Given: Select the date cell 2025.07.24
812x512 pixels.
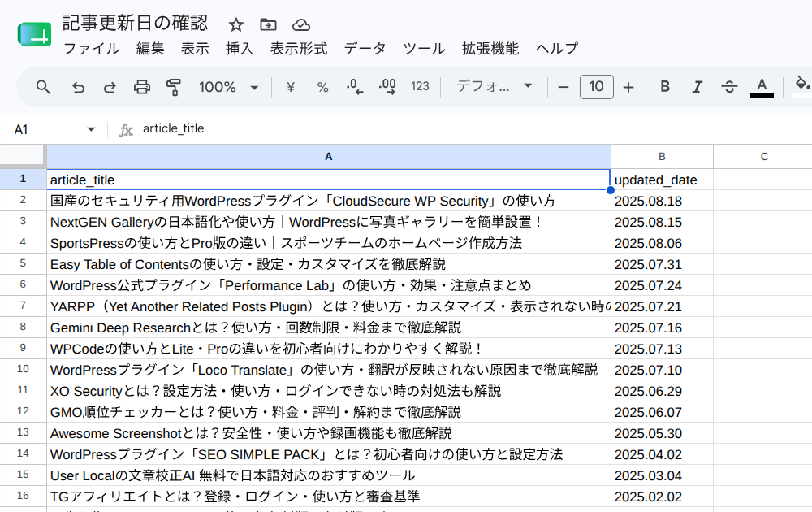Looking at the screenshot, I should click(x=662, y=285).
